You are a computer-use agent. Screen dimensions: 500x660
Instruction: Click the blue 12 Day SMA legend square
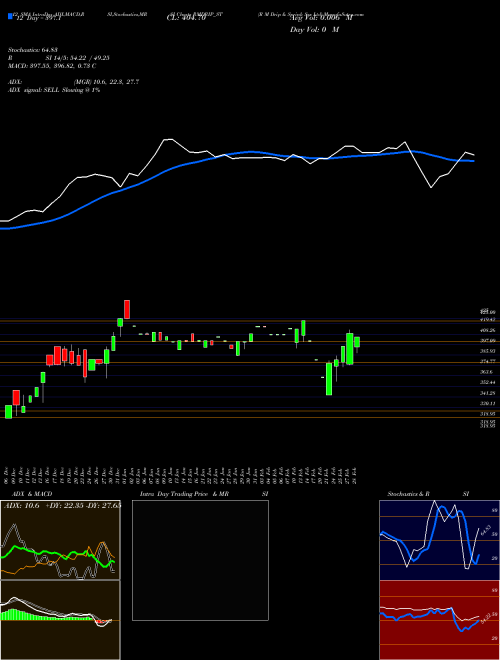10,16
